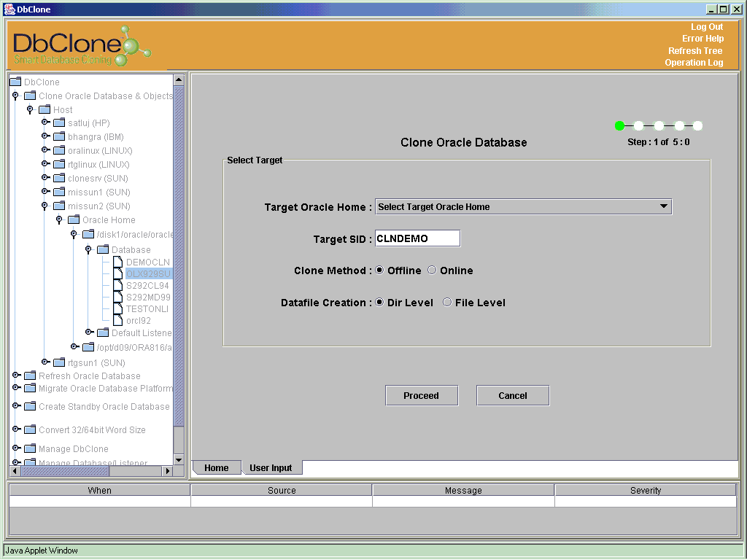Click the Database folder icon
Viewport: 747px width, 560px height.
[x=103, y=249]
